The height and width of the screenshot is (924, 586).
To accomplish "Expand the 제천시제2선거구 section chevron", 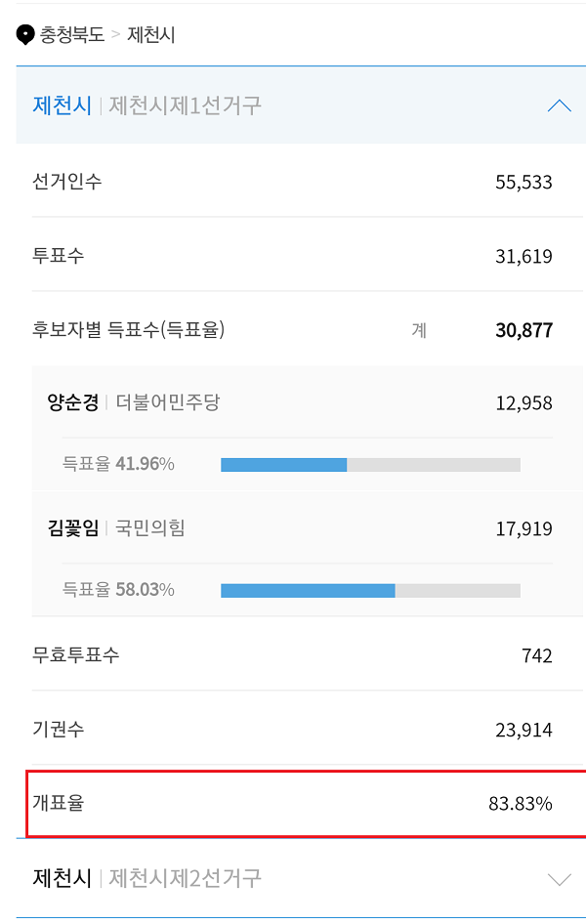I will click(559, 879).
